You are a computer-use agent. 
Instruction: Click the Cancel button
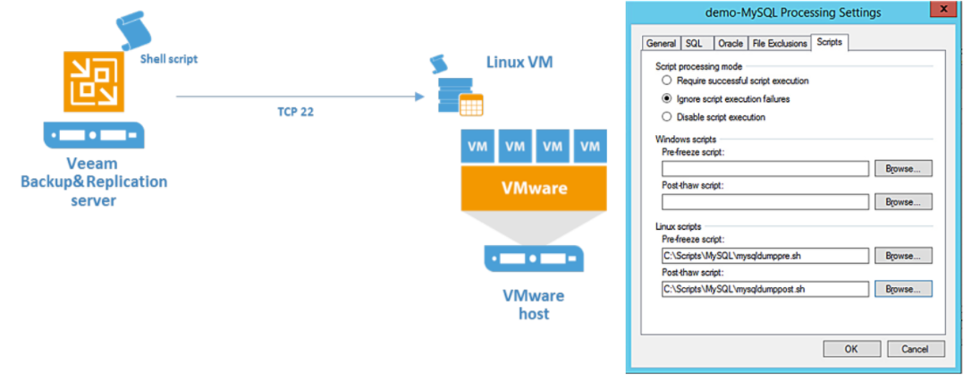click(916, 349)
